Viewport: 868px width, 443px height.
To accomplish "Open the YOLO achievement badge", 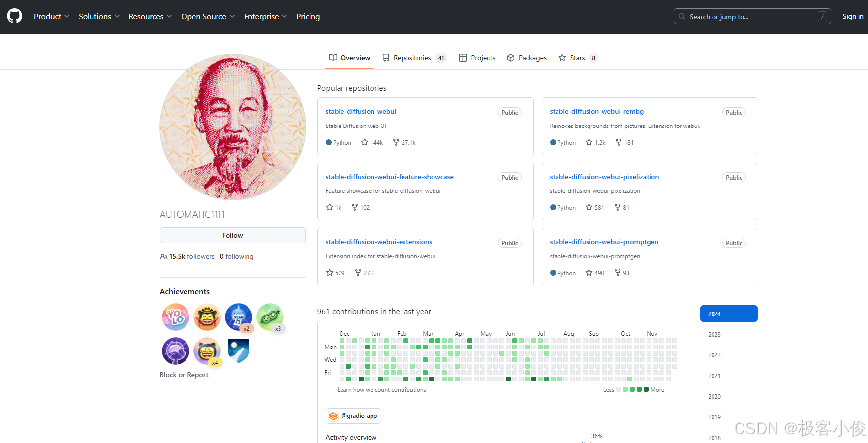I will pos(176,317).
